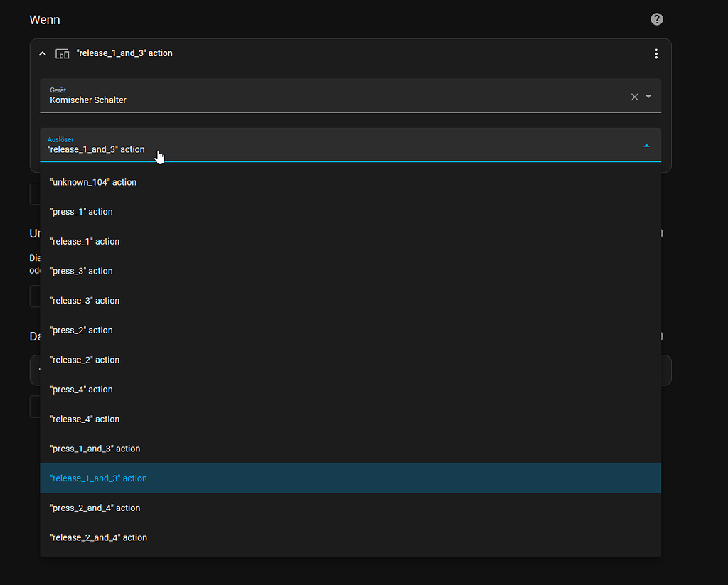Clear the Komischer Schalter device selection
728x585 pixels.
[635, 97]
